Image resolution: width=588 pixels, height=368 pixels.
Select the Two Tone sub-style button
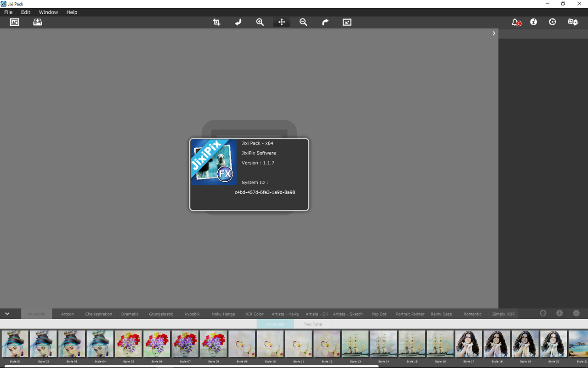click(313, 324)
